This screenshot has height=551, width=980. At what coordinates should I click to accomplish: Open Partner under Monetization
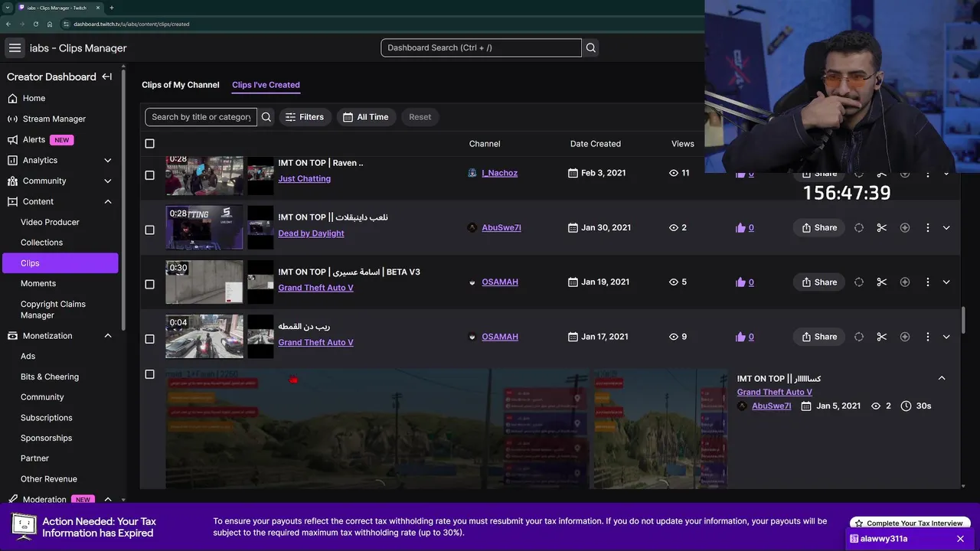click(34, 458)
